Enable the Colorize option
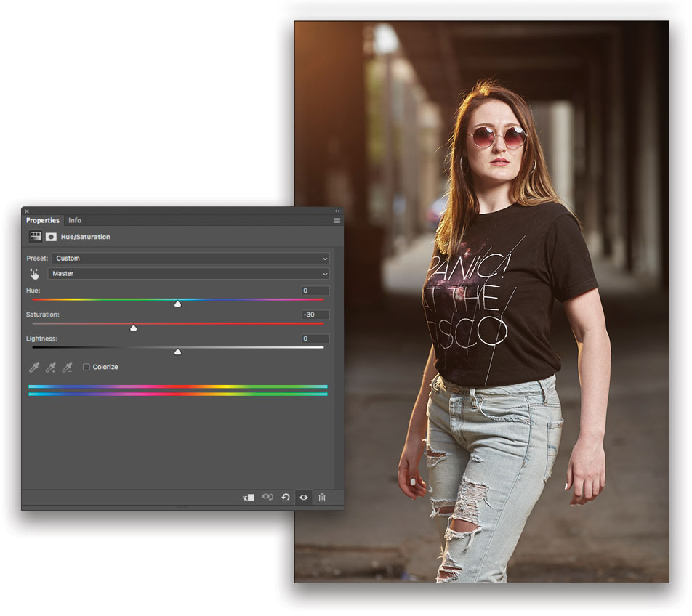692x616 pixels. click(86, 367)
